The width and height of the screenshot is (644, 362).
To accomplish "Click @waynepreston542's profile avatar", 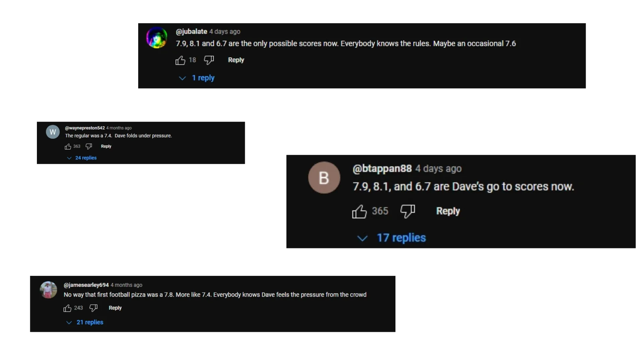I will (x=52, y=132).
